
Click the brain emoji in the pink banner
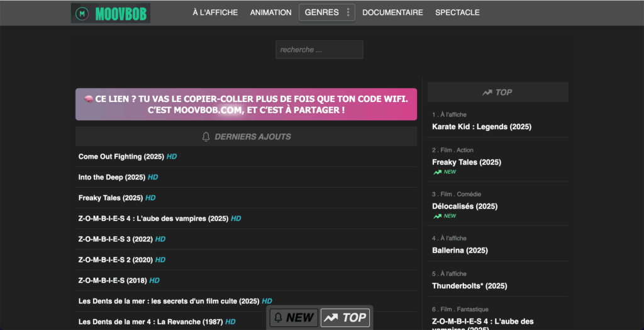88,99
